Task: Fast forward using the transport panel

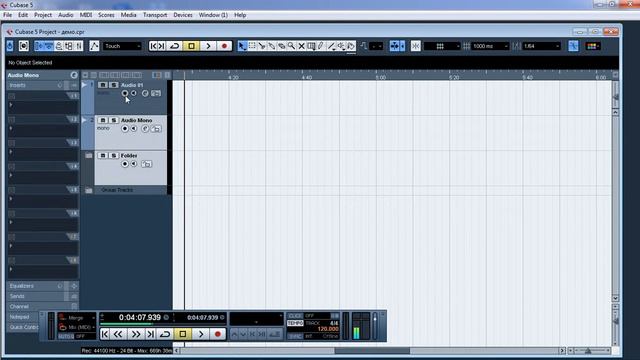Action: click(x=136, y=334)
